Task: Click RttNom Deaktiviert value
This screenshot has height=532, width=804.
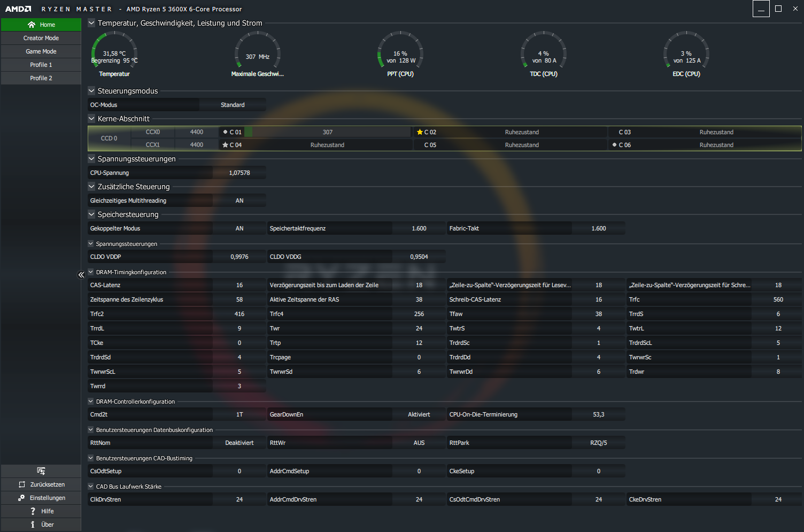Action: (239, 443)
